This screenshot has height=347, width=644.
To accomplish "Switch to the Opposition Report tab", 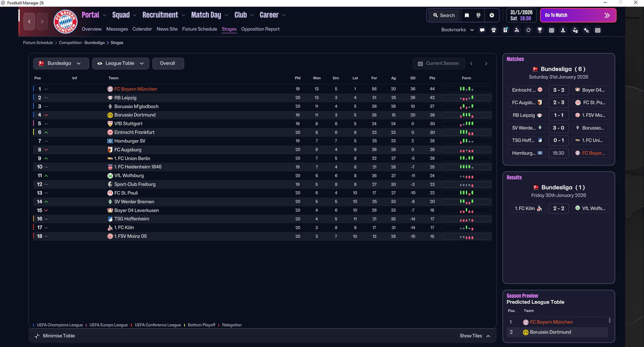I will point(260,29).
